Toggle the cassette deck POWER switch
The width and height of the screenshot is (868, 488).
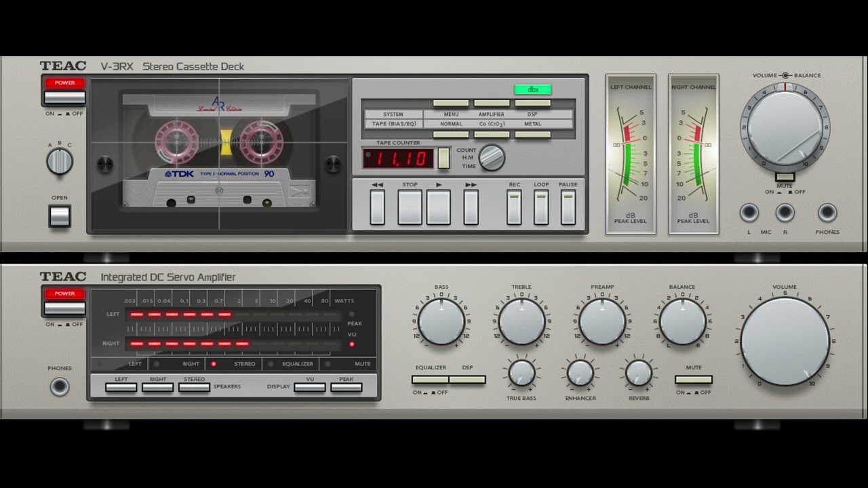pos(65,98)
